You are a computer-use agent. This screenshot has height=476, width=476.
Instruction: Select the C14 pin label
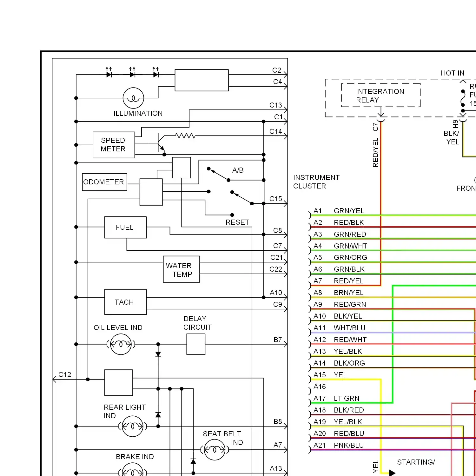(x=275, y=131)
